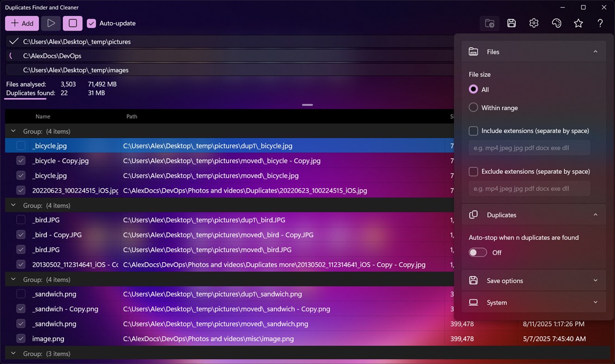Select the Name column header

click(43, 116)
